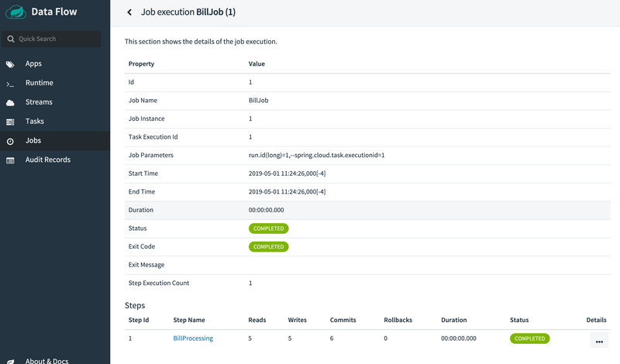The height and width of the screenshot is (364, 620).
Task: Click the Exit Code COMPLETED badge
Action: pyautogui.click(x=268, y=246)
